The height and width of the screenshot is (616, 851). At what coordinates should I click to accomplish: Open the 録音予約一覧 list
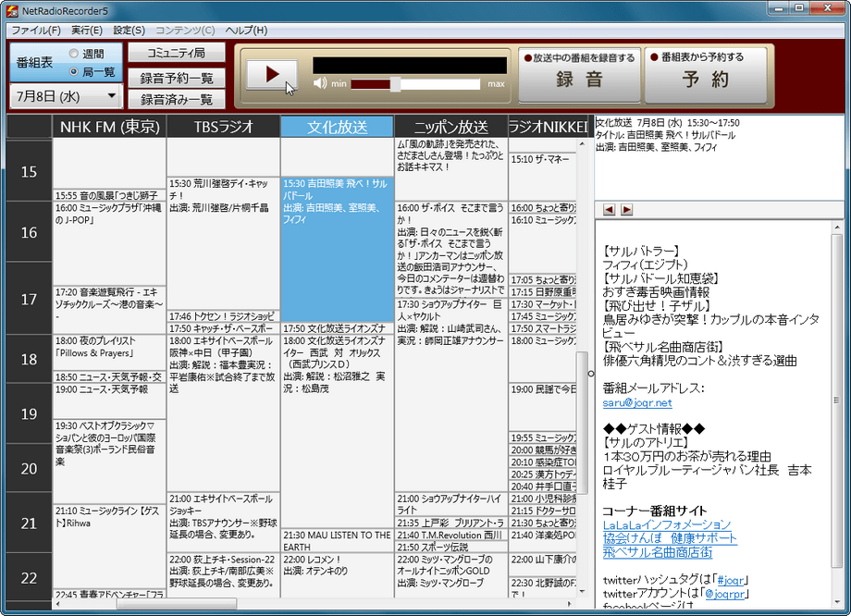tap(177, 78)
